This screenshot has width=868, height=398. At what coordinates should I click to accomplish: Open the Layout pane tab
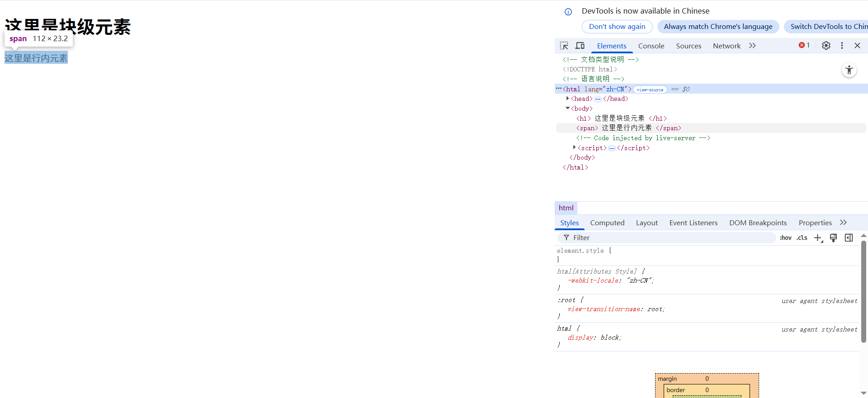(x=646, y=223)
